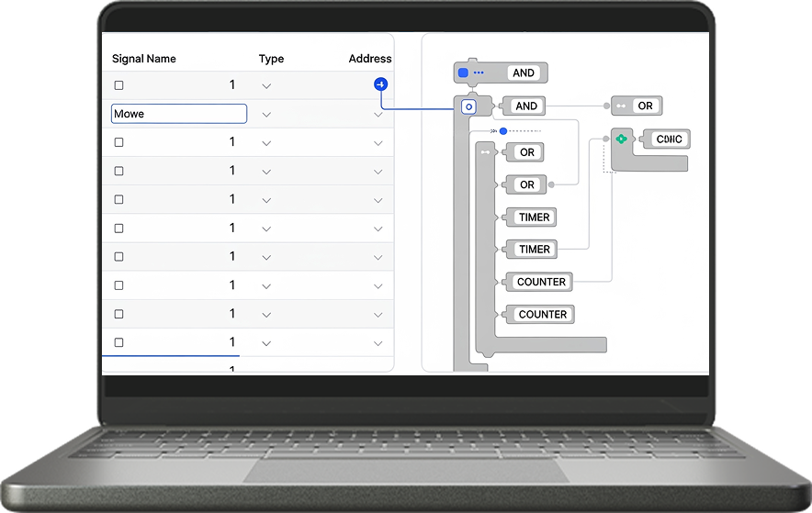Image resolution: width=812 pixels, height=513 pixels.
Task: Click the Signal Name column header
Action: pyautogui.click(x=144, y=59)
